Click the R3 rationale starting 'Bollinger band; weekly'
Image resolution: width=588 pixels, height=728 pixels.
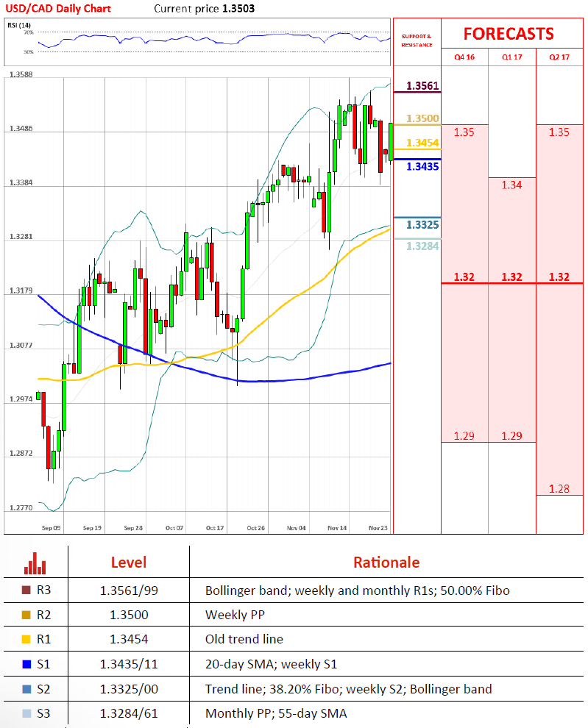[358, 590]
